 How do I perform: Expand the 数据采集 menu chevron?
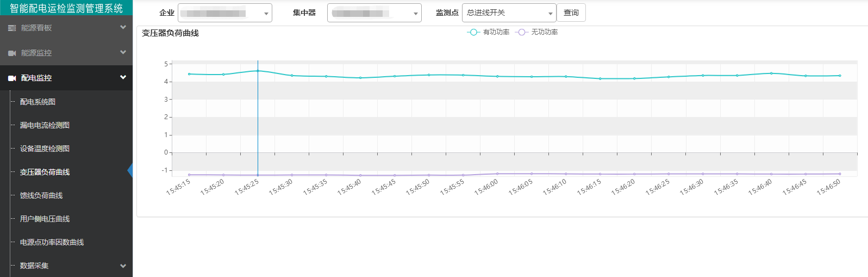point(123,266)
